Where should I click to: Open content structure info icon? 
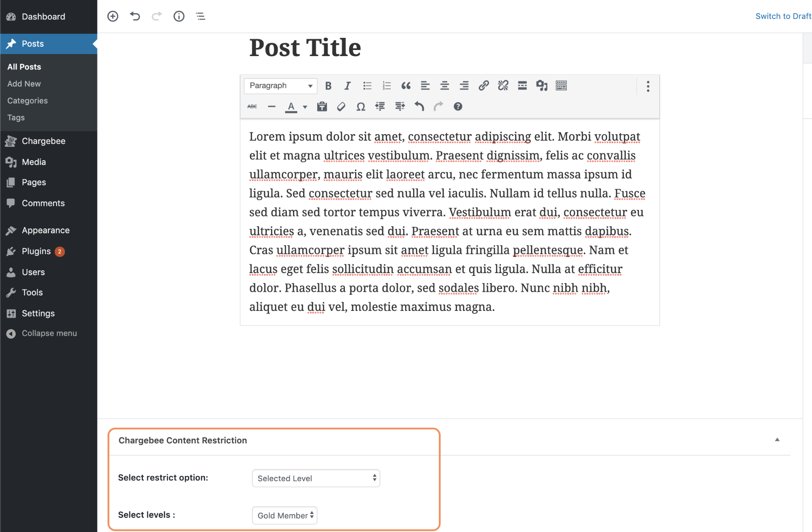179,16
